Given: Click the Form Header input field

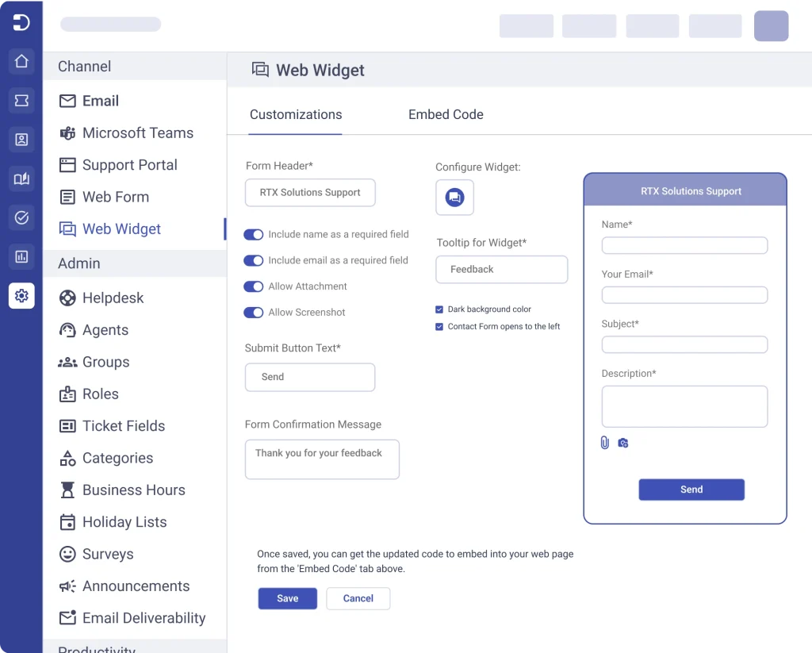Looking at the screenshot, I should tap(309, 193).
